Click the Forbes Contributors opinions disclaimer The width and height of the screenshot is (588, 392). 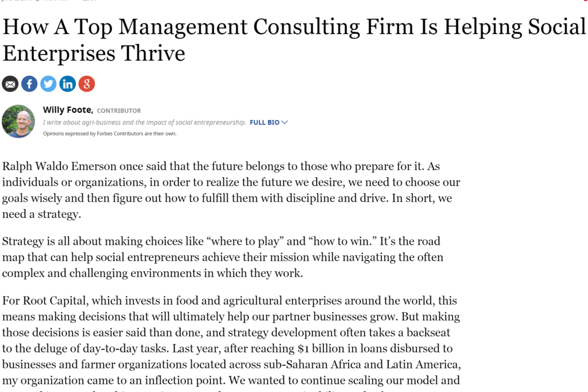coord(110,134)
